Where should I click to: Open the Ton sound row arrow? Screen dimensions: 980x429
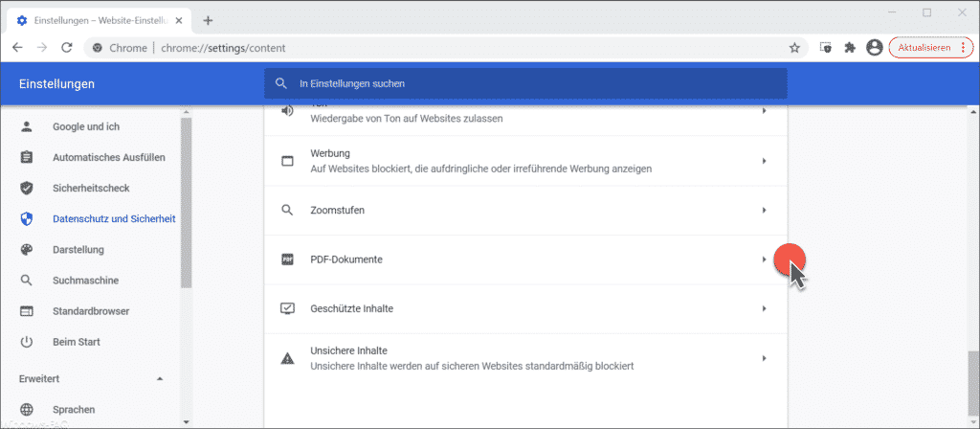click(764, 111)
